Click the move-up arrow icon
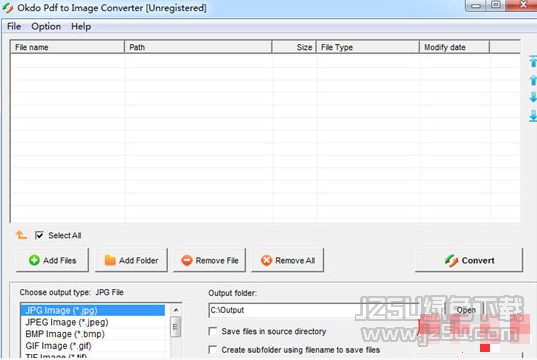The image size is (537, 360). click(533, 80)
